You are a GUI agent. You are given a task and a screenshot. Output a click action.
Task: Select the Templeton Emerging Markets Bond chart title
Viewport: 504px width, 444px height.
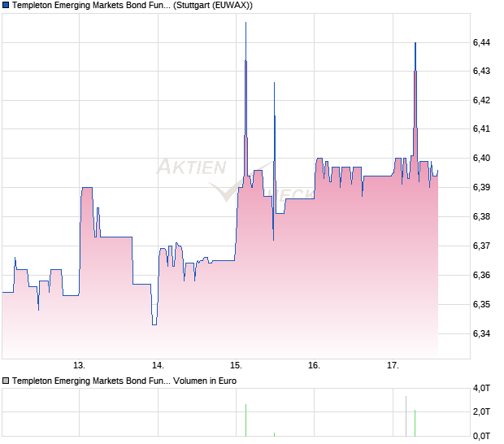92,6
